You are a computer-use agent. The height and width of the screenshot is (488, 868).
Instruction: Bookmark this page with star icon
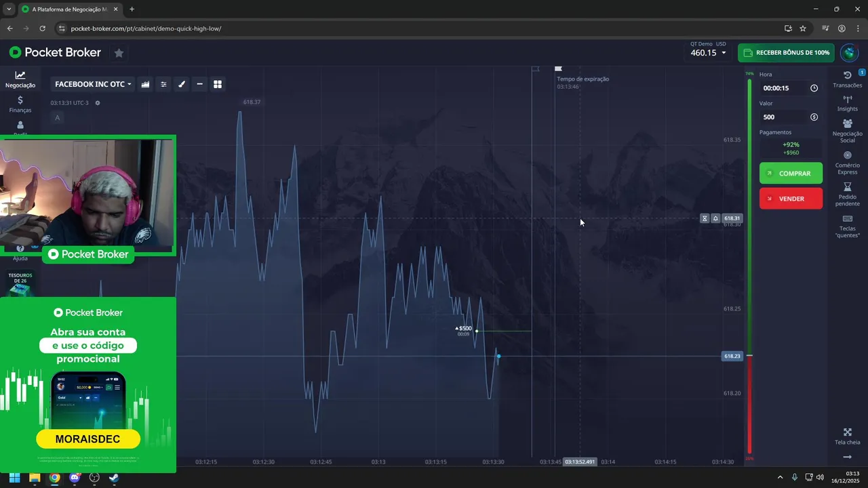tap(803, 28)
